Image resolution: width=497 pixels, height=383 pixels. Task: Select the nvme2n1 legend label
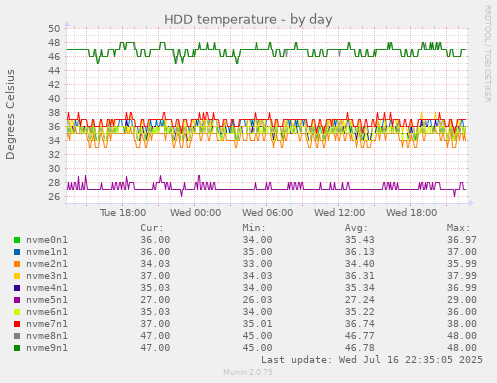coord(47,264)
